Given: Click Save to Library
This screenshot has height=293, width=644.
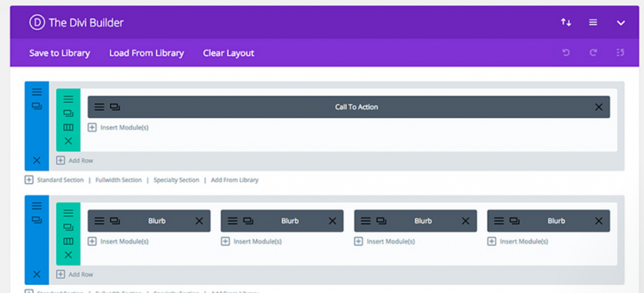Looking at the screenshot, I should (x=60, y=53).
